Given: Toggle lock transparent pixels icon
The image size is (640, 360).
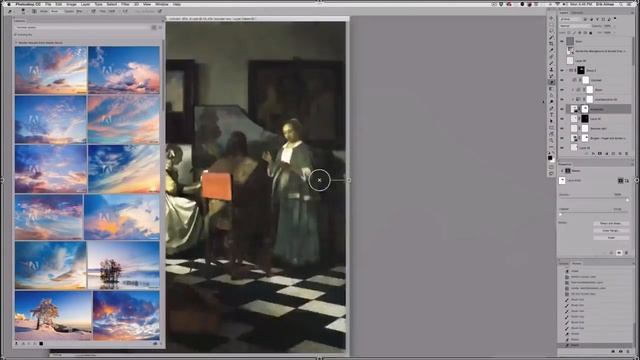Looking at the screenshot, I should point(569,33).
